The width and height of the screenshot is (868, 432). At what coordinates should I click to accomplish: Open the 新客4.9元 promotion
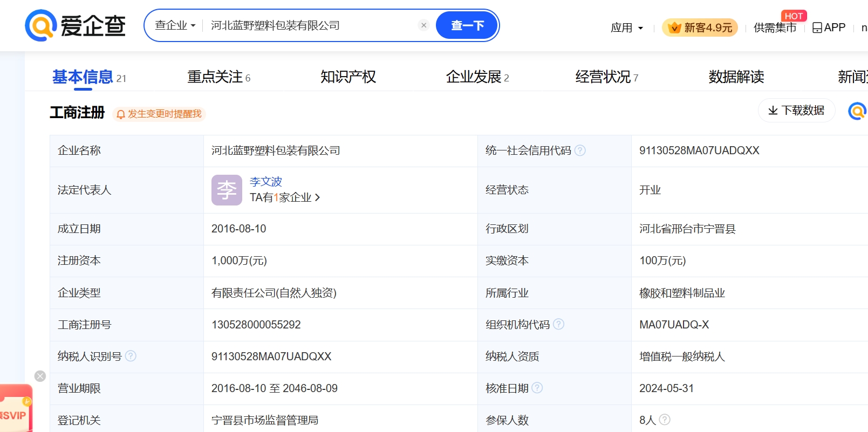coord(700,28)
